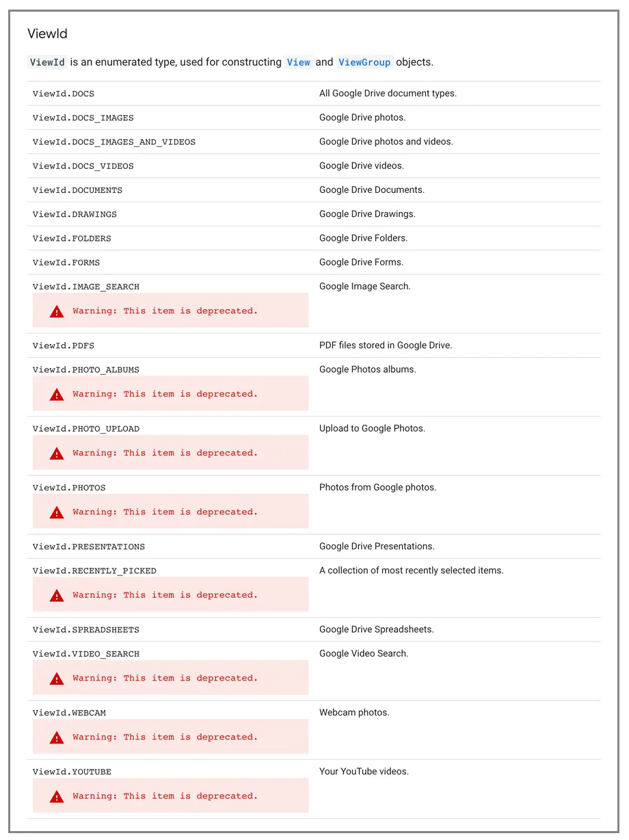The height and width of the screenshot is (840, 629).
Task: Select ViewId.DOCS_IMAGES entry
Action: (83, 118)
